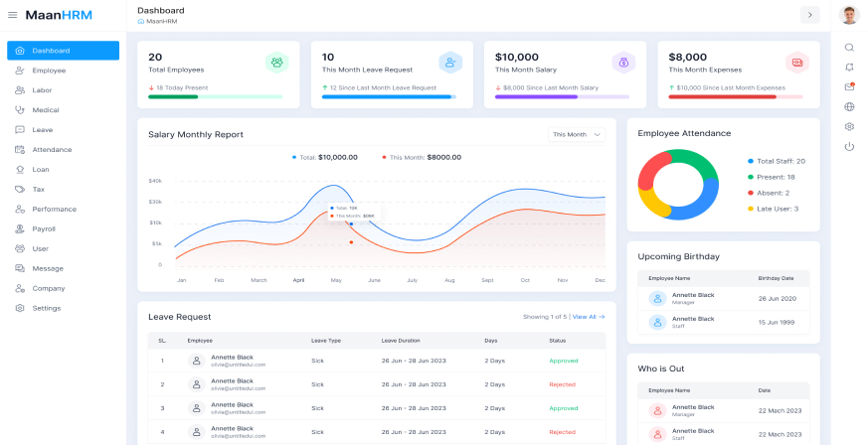Open the Payroll menu item
This screenshot has height=445, width=868.
(43, 228)
